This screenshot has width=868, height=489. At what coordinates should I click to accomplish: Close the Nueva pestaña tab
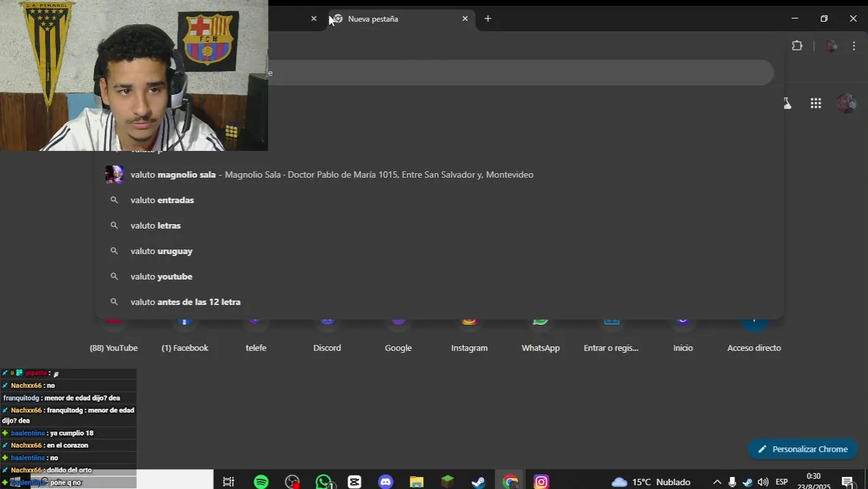[465, 19]
